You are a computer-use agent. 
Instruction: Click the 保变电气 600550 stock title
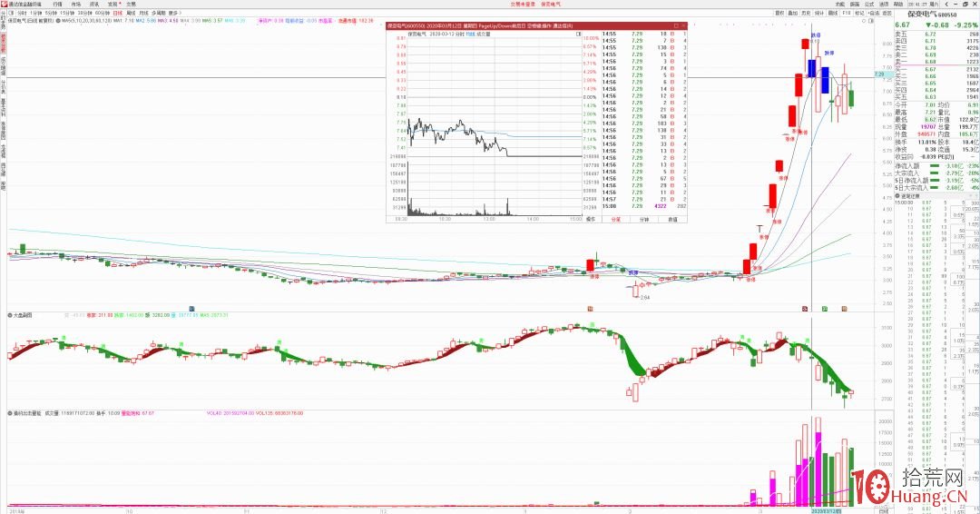932,14
